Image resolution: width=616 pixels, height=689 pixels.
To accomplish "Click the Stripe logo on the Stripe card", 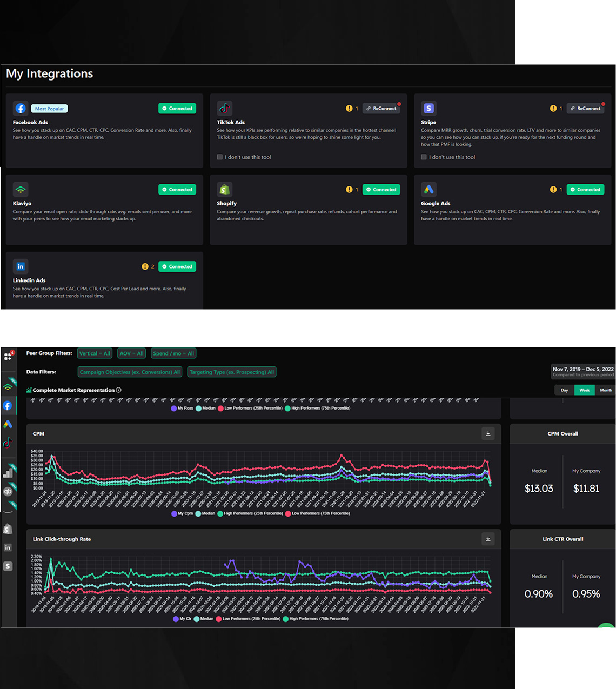I will point(428,108).
